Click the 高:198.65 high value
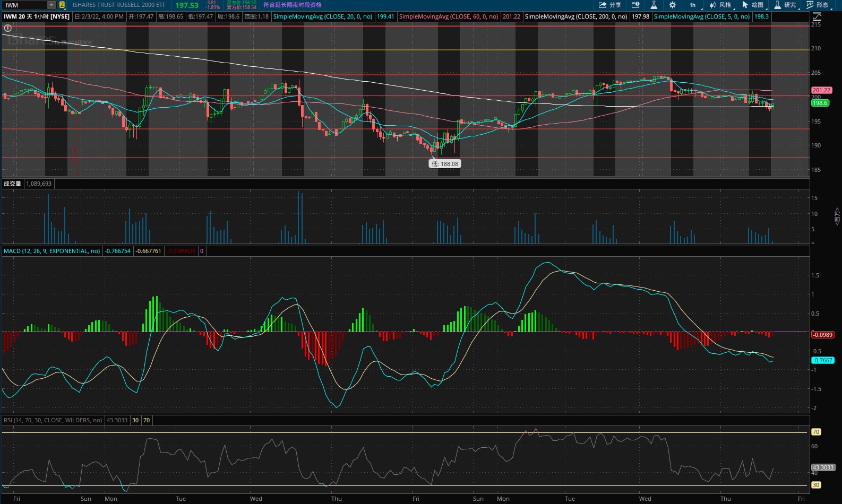The image size is (842, 504). (171, 16)
